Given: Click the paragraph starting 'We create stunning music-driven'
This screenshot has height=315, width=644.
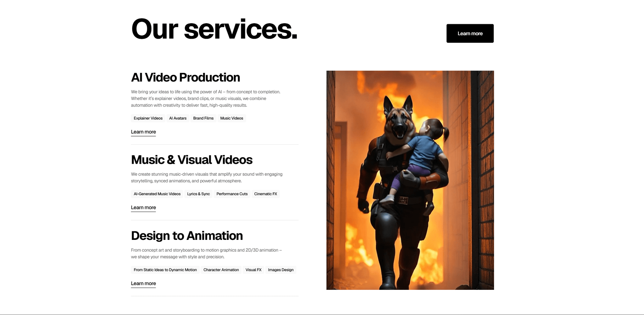Looking at the screenshot, I should click(x=207, y=178).
